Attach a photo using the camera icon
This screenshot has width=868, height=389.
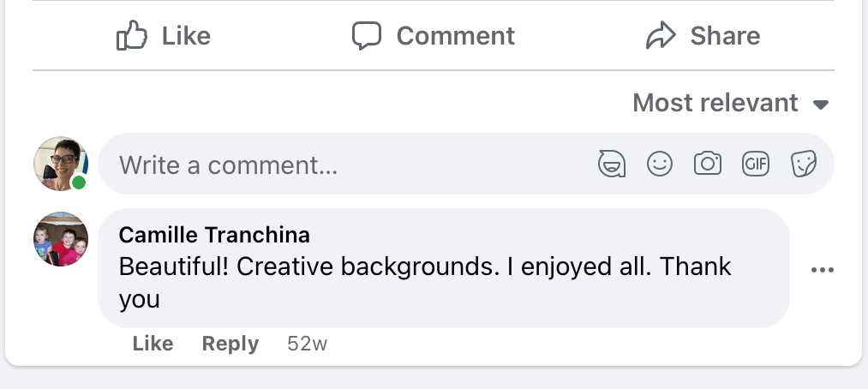[x=707, y=163]
